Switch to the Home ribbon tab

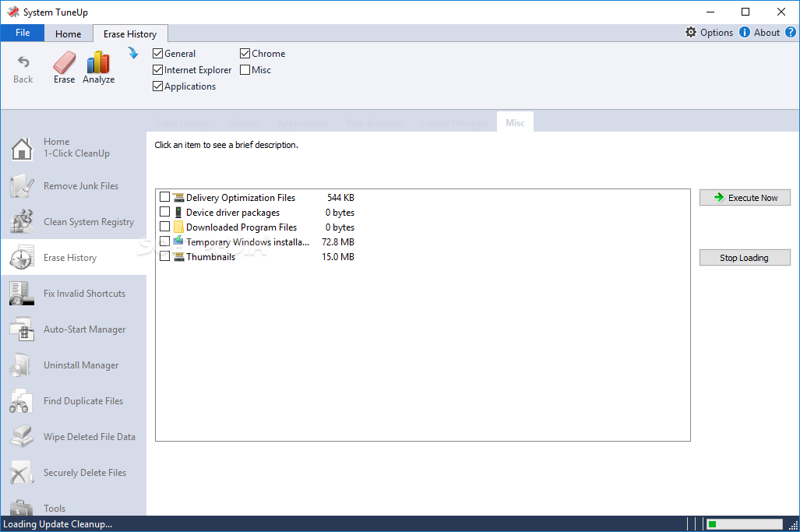tap(69, 33)
